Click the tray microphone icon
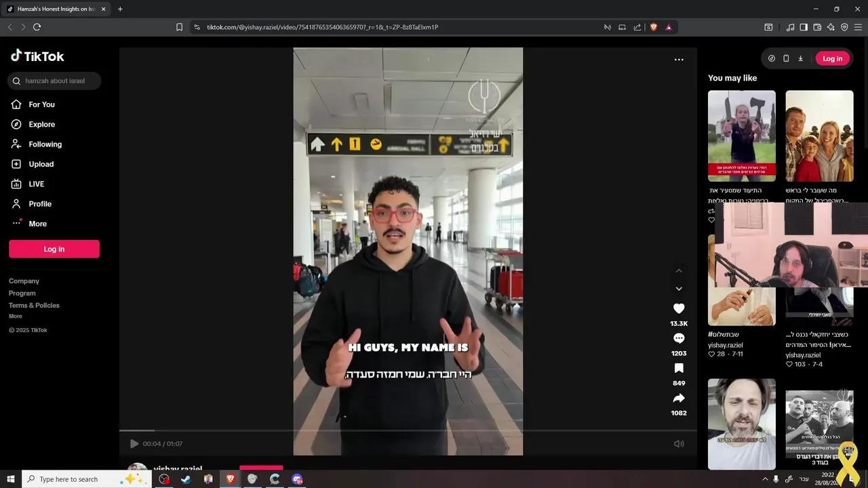The image size is (868, 488). (x=776, y=479)
